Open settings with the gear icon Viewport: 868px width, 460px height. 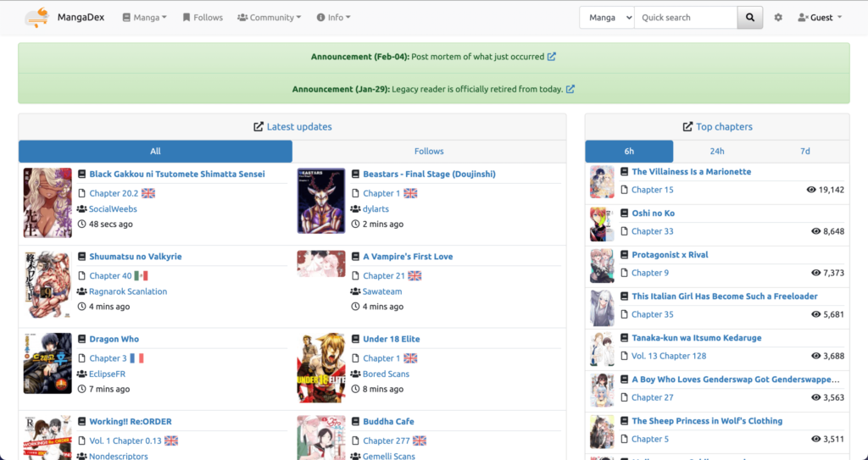click(778, 17)
